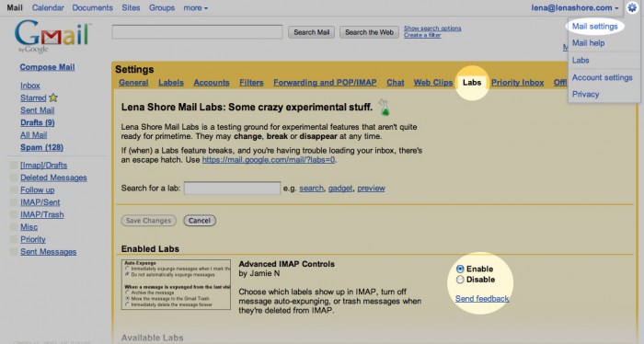644x344 pixels.
Task: Choose Mail settings from the gear menu
Action: point(594,27)
